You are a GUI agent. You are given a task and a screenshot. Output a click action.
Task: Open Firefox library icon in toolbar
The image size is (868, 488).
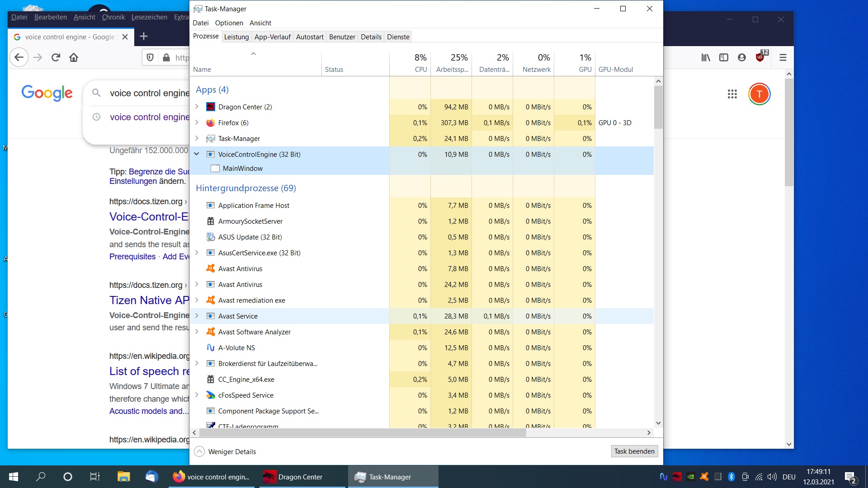[x=705, y=57]
